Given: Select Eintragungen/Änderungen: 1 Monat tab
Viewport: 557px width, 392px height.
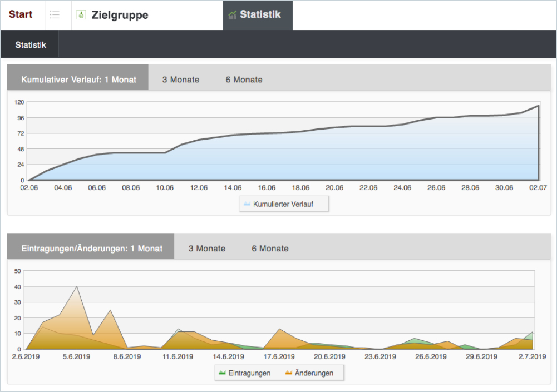Looking at the screenshot, I should tap(91, 249).
